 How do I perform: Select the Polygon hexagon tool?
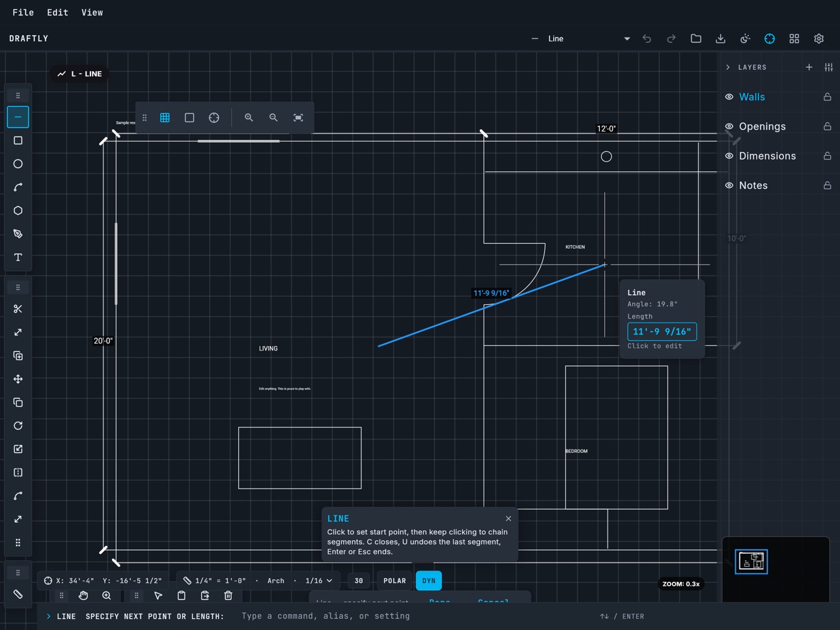coord(18,210)
